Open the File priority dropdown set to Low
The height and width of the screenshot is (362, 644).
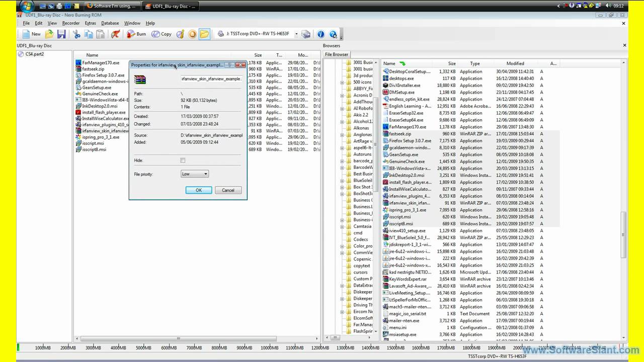[x=194, y=174]
